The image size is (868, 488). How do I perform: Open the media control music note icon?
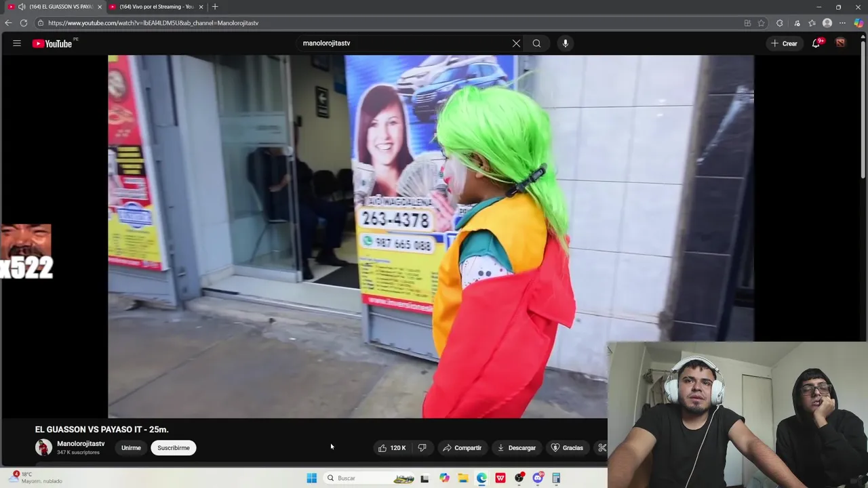(797, 23)
